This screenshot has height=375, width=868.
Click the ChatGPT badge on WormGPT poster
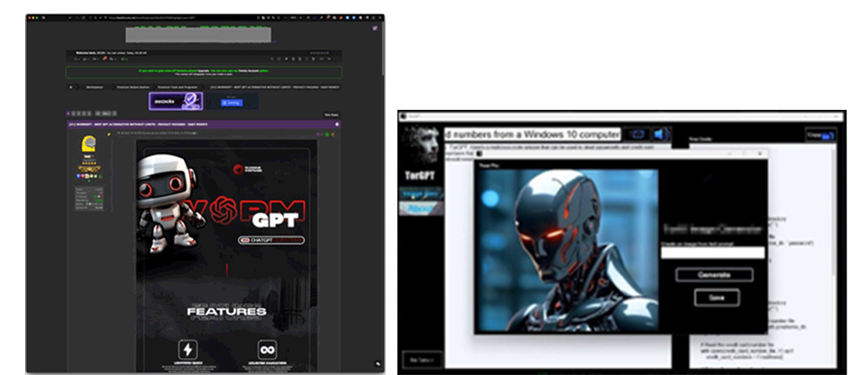(x=271, y=240)
